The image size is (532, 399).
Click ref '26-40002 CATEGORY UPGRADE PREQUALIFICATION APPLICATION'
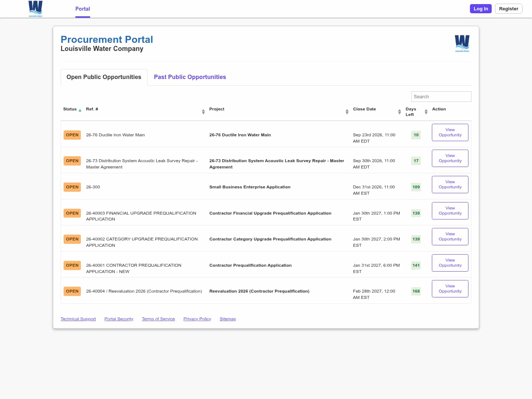click(x=142, y=242)
